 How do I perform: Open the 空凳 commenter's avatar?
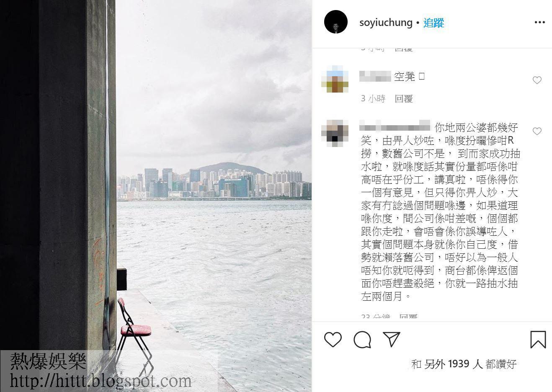[x=335, y=79]
